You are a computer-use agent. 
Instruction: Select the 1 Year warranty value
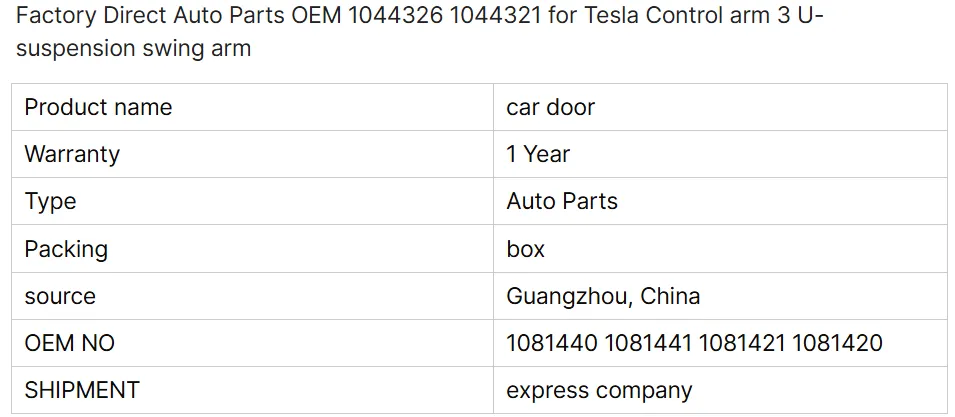[x=538, y=154]
